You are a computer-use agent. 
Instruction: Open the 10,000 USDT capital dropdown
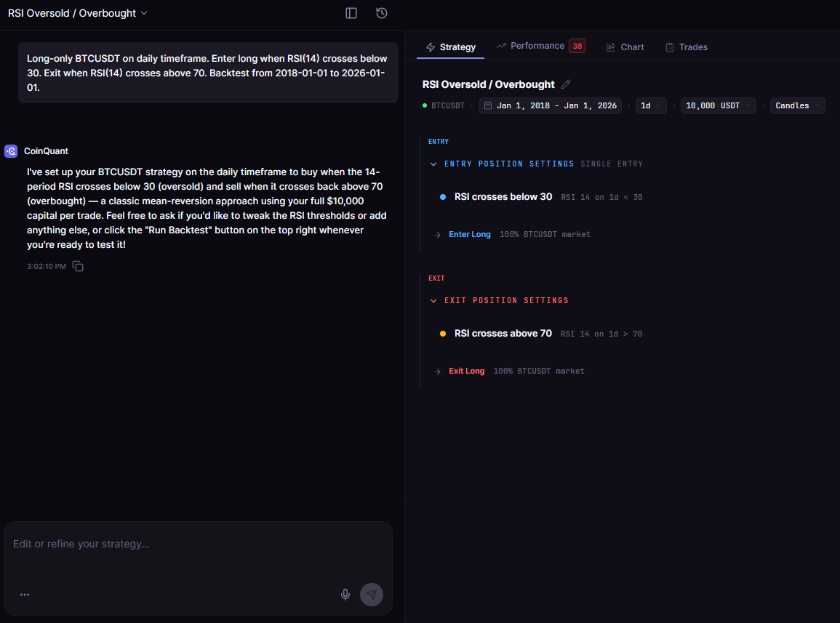click(718, 105)
